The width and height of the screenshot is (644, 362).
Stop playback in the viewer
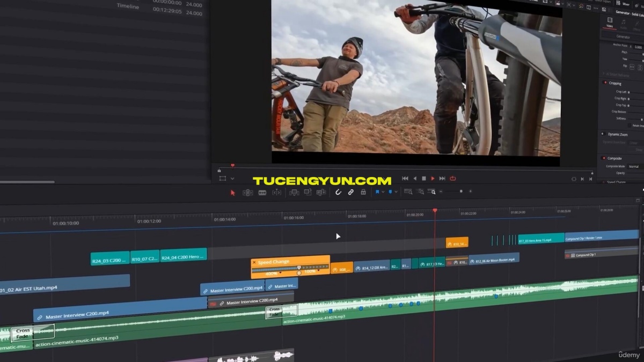click(x=423, y=179)
